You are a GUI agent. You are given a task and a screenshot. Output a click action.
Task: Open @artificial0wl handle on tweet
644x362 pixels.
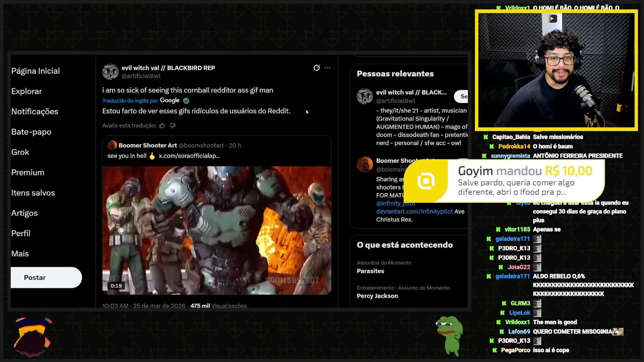coord(141,76)
